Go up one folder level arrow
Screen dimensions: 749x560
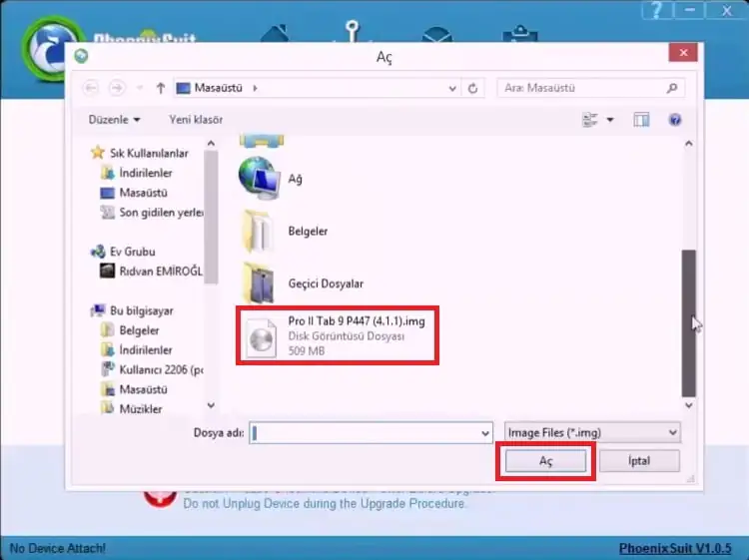pos(161,88)
